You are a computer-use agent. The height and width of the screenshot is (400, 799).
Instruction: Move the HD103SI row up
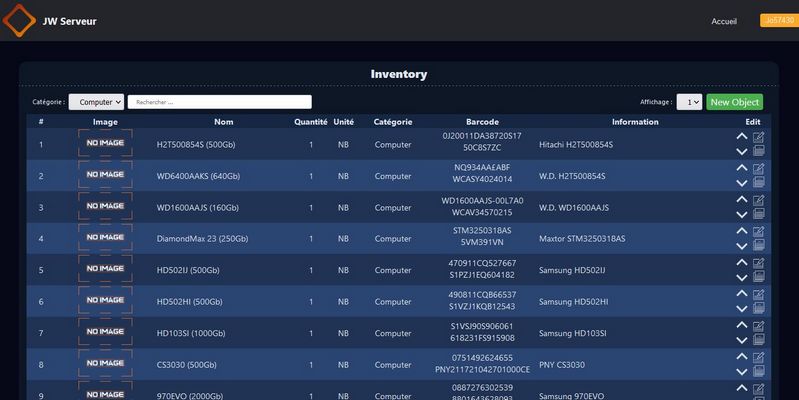pyautogui.click(x=741, y=325)
